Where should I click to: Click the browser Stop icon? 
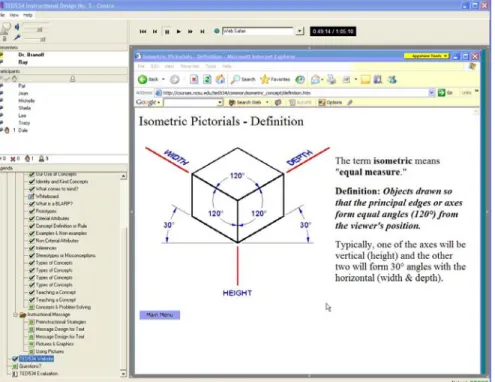[x=194, y=79]
